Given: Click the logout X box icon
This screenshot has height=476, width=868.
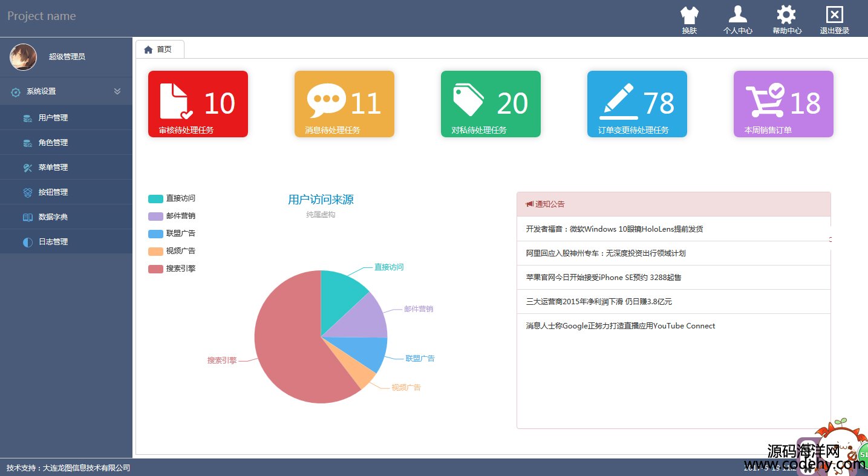Looking at the screenshot, I should (834, 15).
